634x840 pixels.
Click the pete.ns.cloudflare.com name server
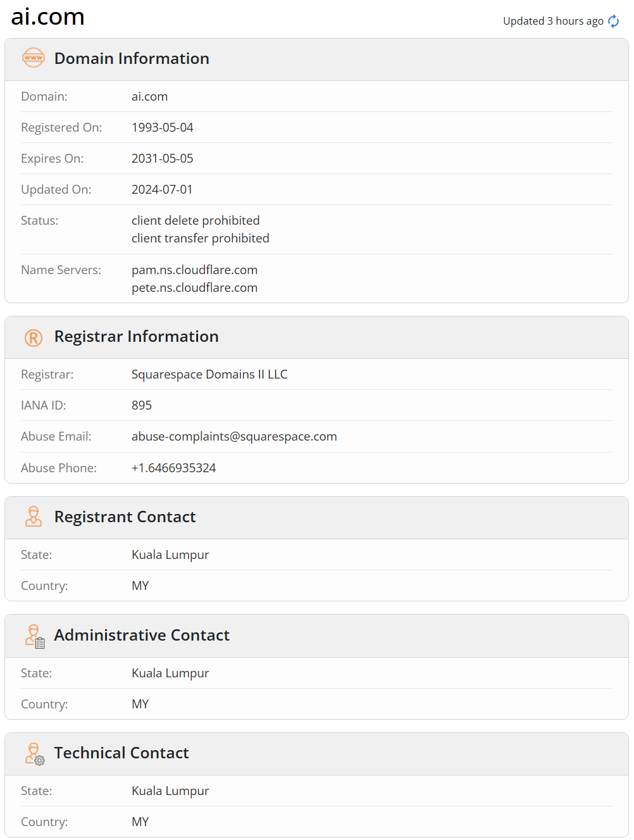click(x=194, y=288)
